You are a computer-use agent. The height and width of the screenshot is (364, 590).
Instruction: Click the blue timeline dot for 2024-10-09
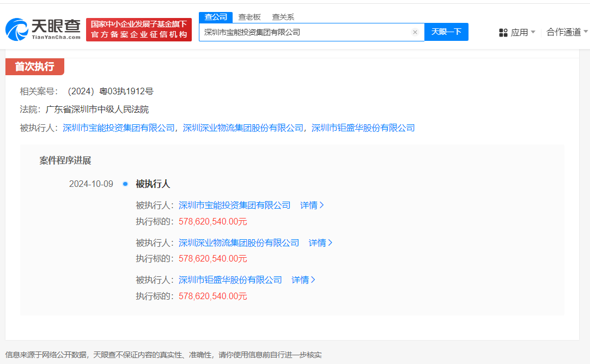tap(125, 184)
